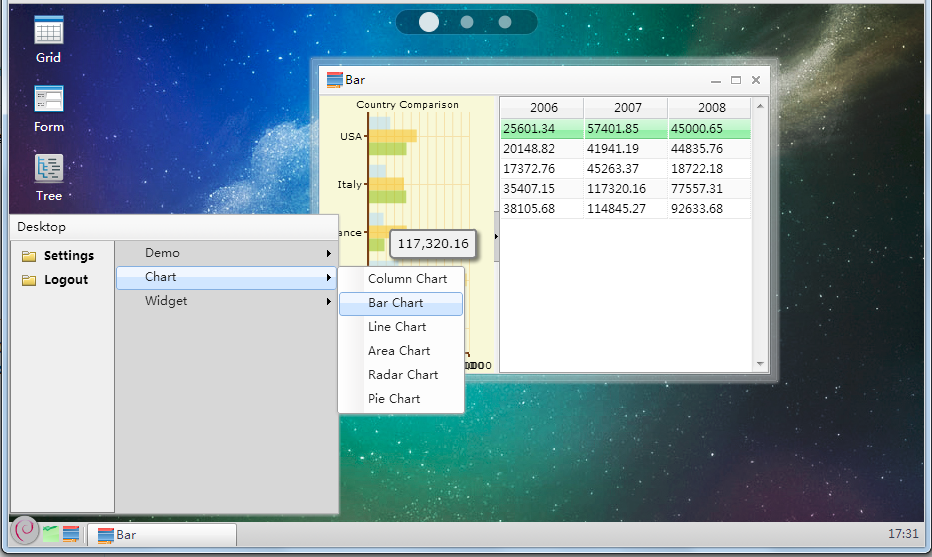The height and width of the screenshot is (557, 932).
Task: Click the yellow USA bar in chart
Action: (392, 136)
